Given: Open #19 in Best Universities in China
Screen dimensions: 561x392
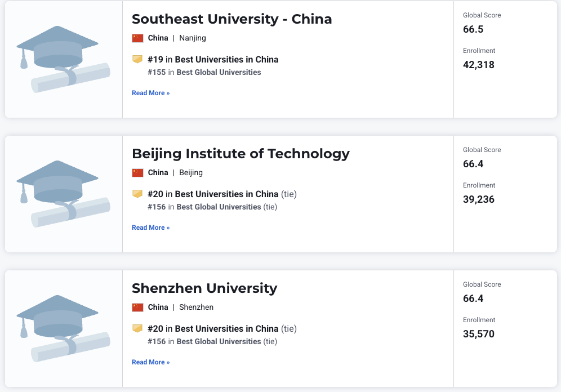Looking at the screenshot, I should 213,59.
